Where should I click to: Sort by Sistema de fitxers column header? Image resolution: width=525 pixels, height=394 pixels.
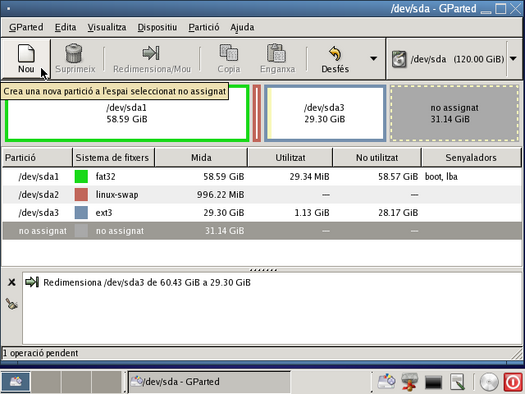pos(114,158)
